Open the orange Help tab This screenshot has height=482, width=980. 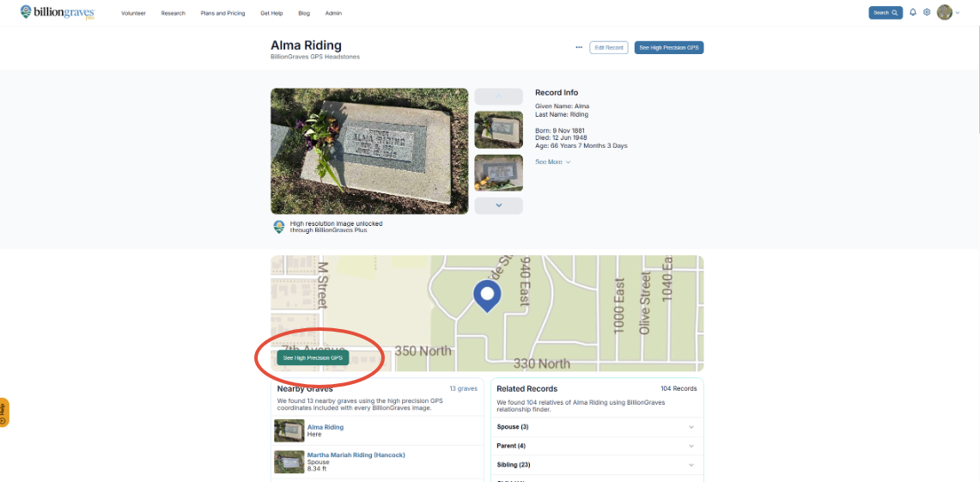4,412
